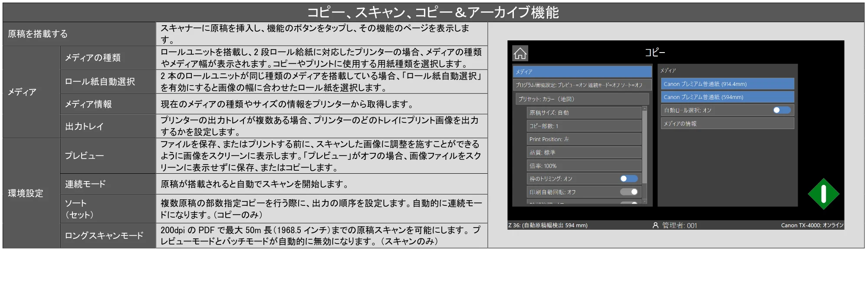
Task: Toggle the 枠のトリミング switch
Action: [x=629, y=178]
